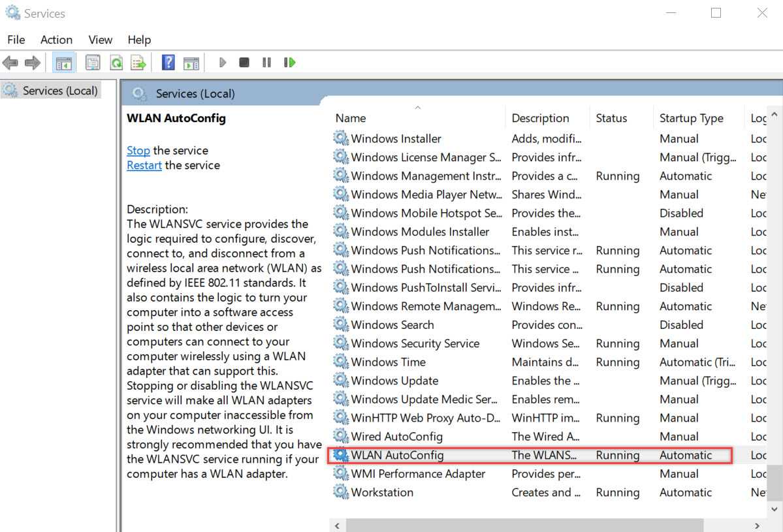Click Manual (Trigg... startup of Windows Update
The width and height of the screenshot is (783, 532).
click(x=698, y=381)
